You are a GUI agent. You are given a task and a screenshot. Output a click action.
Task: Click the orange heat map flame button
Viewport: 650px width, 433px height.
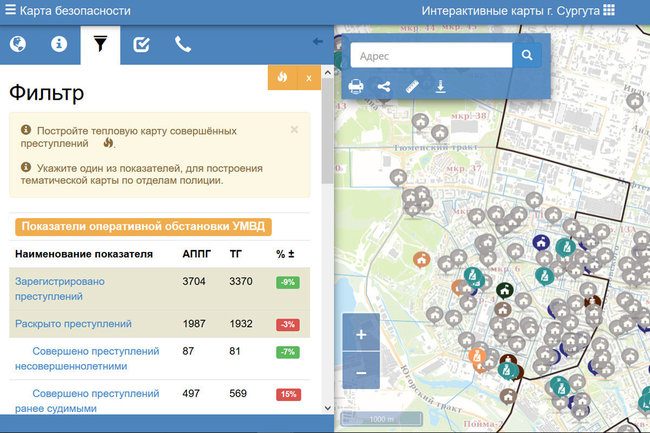(x=282, y=77)
